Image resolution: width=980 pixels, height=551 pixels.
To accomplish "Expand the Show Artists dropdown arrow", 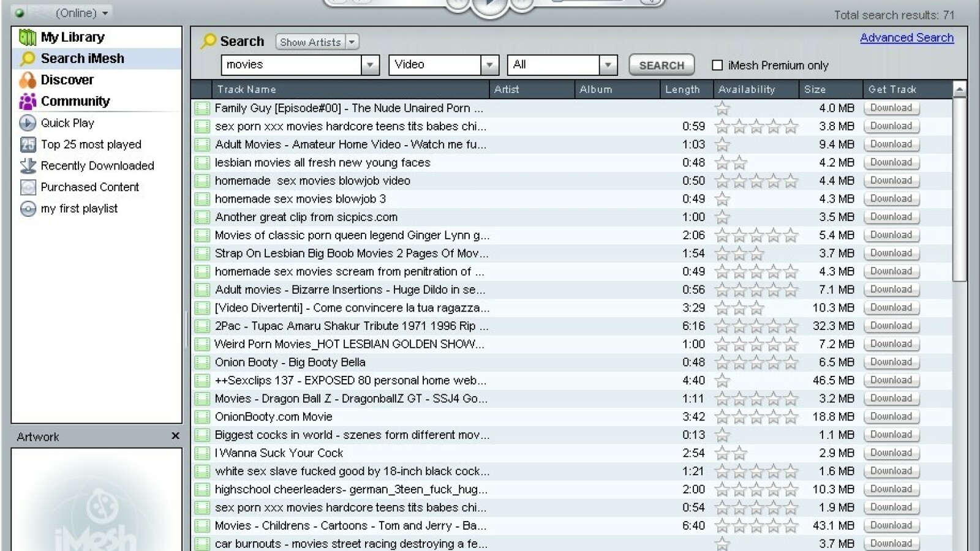I will 352,42.
